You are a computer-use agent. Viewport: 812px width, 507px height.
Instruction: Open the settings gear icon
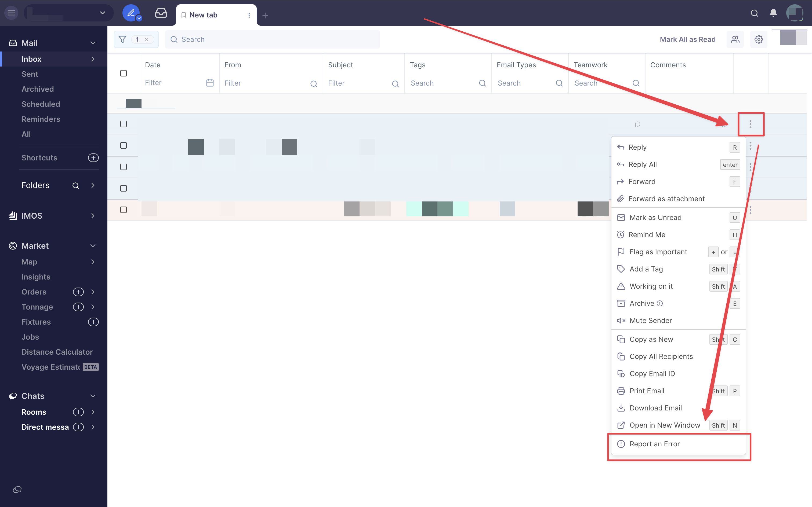point(759,40)
